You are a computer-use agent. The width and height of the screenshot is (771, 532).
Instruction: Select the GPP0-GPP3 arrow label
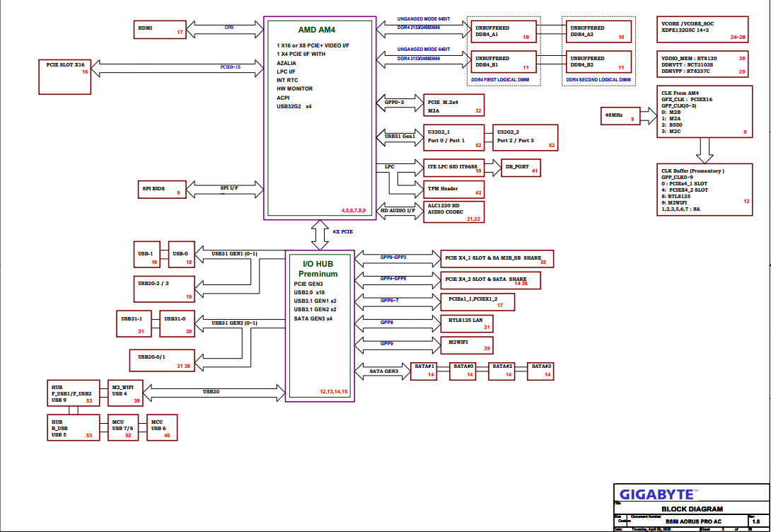coord(393,257)
